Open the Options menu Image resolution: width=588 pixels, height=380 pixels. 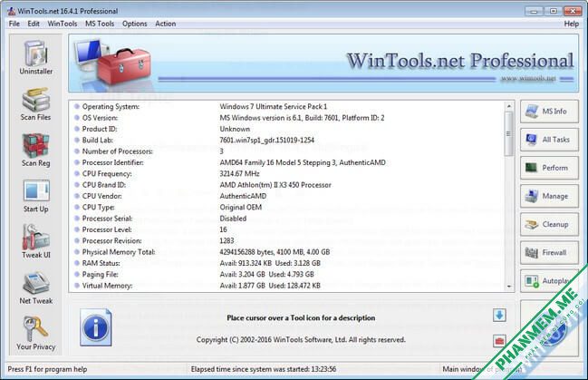(x=135, y=24)
